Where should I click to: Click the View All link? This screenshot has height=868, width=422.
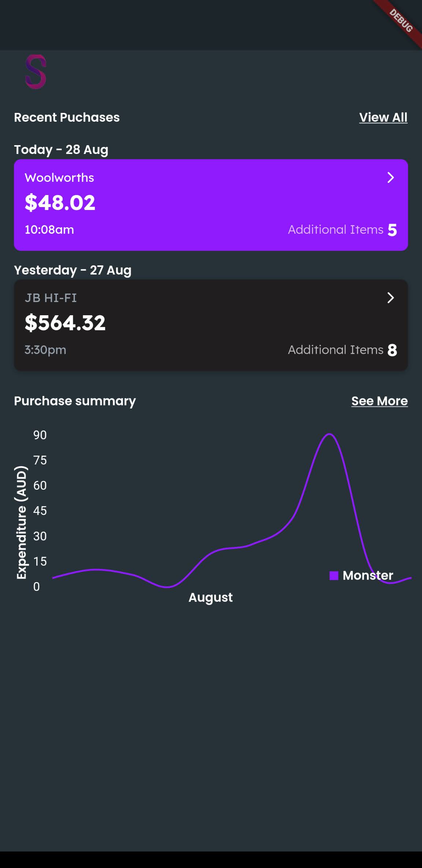383,117
